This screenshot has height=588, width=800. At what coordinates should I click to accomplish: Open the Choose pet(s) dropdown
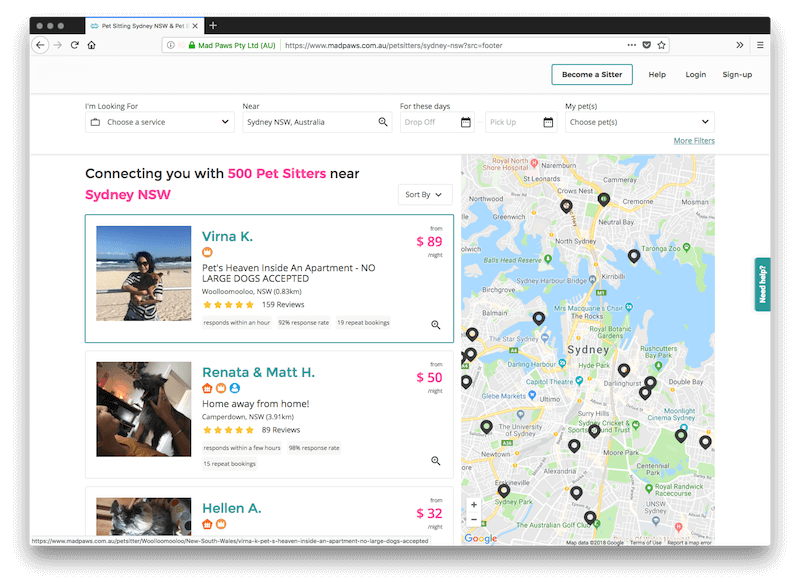tap(639, 121)
